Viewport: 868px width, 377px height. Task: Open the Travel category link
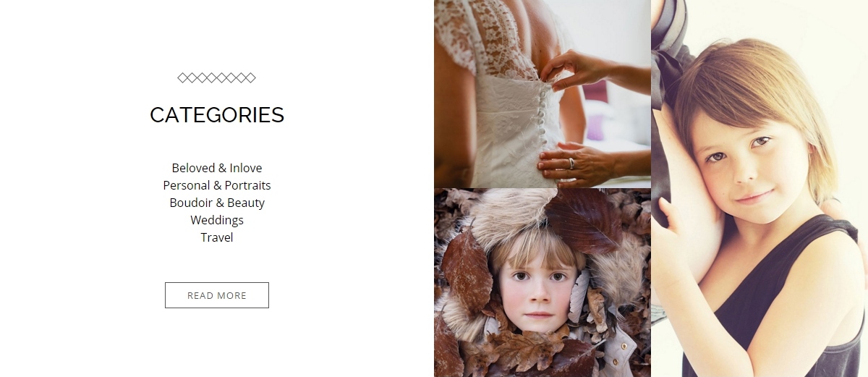pos(217,237)
